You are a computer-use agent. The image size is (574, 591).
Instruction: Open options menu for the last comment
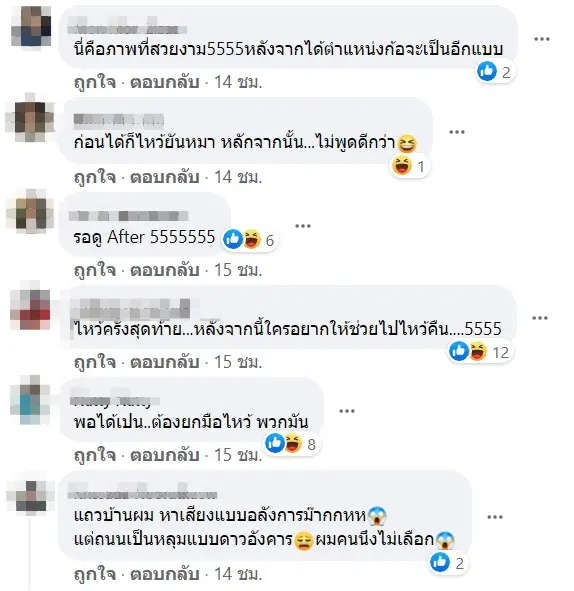[x=495, y=517]
